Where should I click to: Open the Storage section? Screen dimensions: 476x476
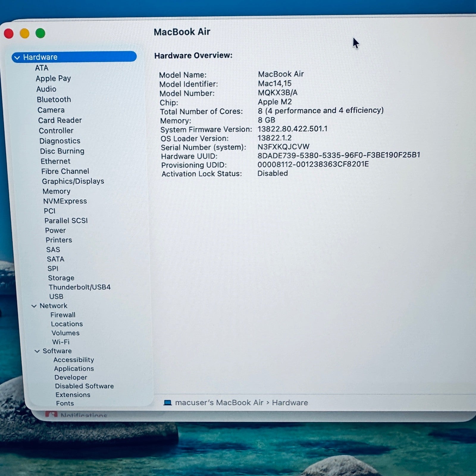tap(61, 278)
